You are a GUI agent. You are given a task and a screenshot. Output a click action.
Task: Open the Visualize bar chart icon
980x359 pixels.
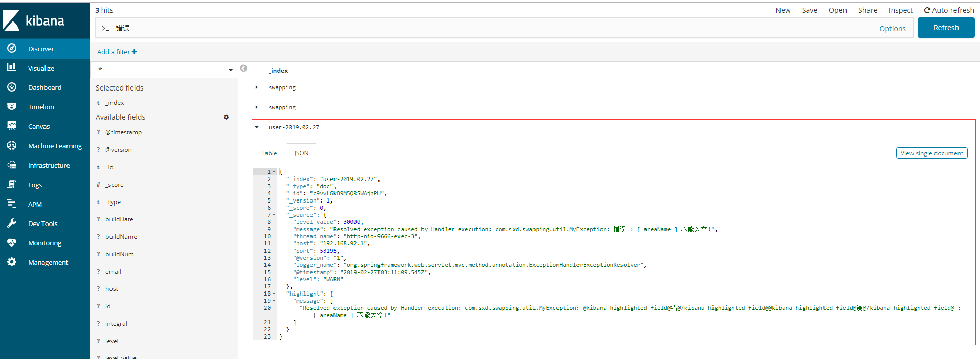pyautogui.click(x=12, y=68)
